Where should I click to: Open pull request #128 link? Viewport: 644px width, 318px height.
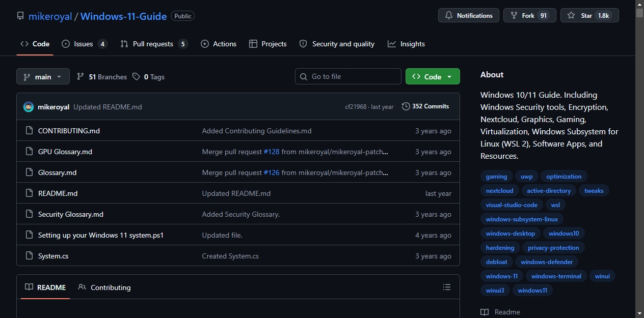pyautogui.click(x=272, y=152)
